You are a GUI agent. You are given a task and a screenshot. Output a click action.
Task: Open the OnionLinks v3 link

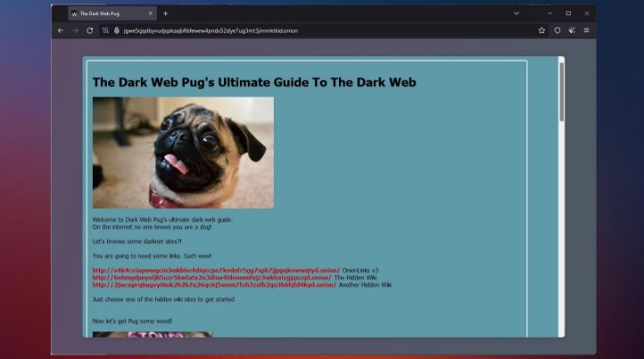point(216,270)
